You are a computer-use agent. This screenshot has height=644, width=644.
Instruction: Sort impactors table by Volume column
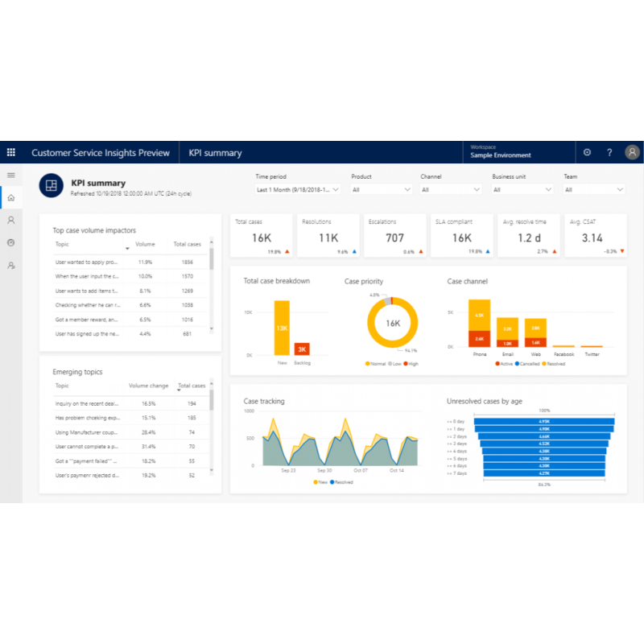point(145,244)
